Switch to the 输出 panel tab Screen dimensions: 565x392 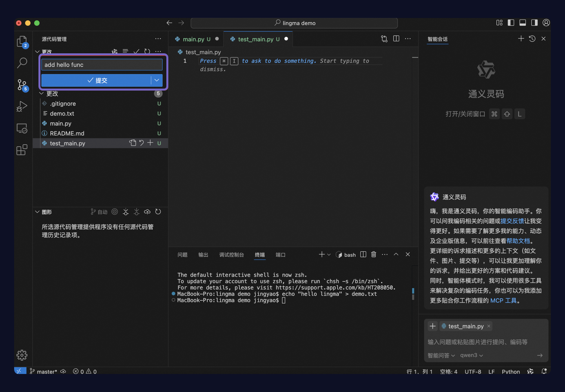point(203,255)
